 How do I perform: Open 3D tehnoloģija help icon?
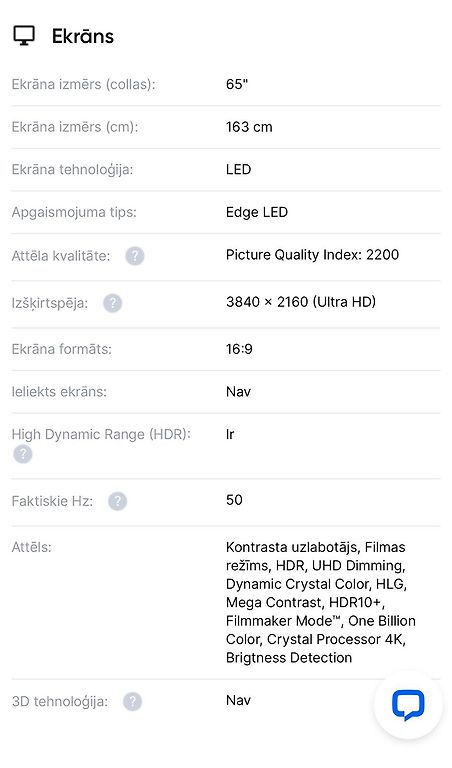tap(132, 701)
